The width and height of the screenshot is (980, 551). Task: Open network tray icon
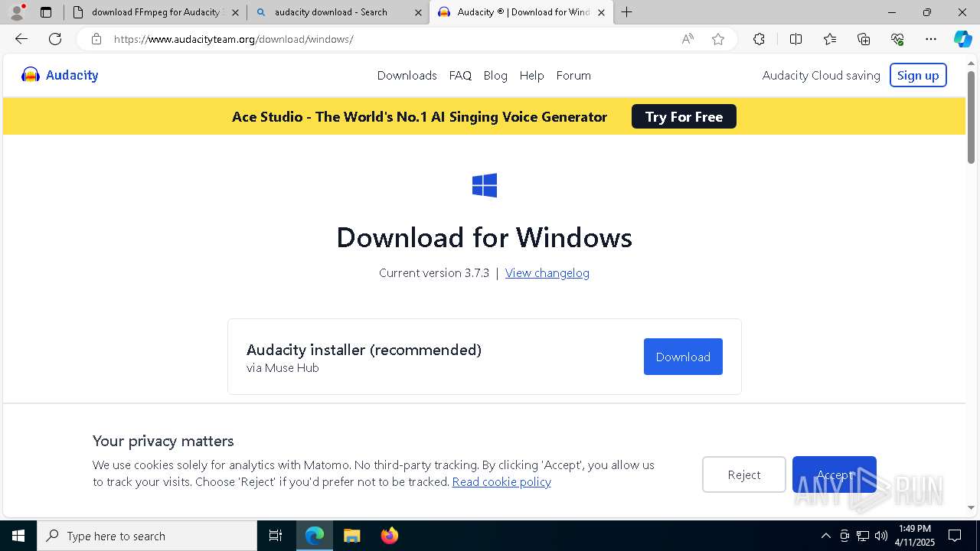pyautogui.click(x=863, y=536)
